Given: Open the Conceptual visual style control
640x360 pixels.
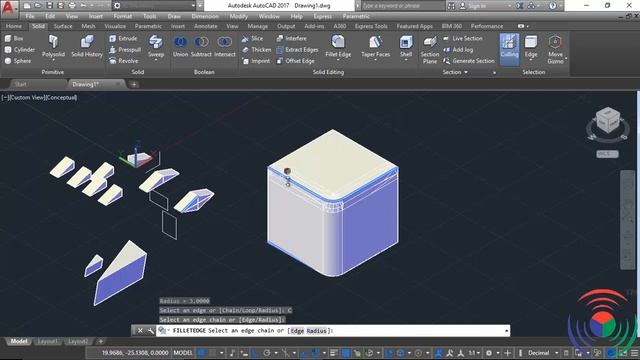Looking at the screenshot, I should point(62,98).
